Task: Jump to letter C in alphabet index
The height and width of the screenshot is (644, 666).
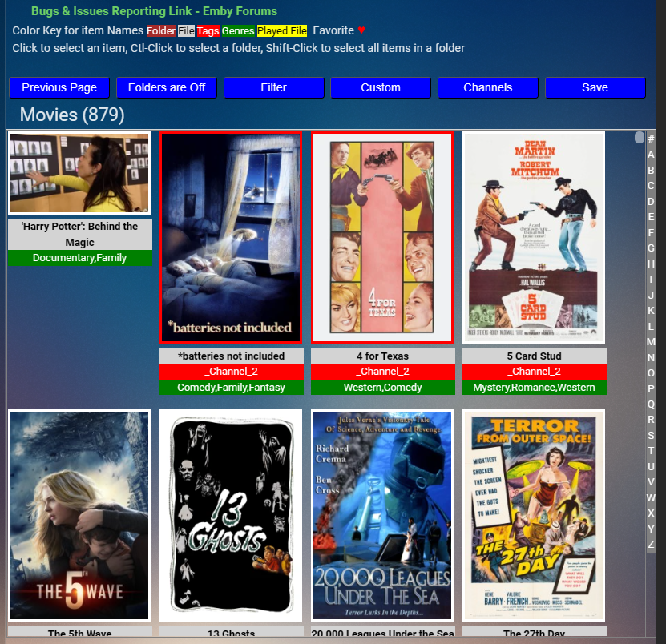Action: 651,186
